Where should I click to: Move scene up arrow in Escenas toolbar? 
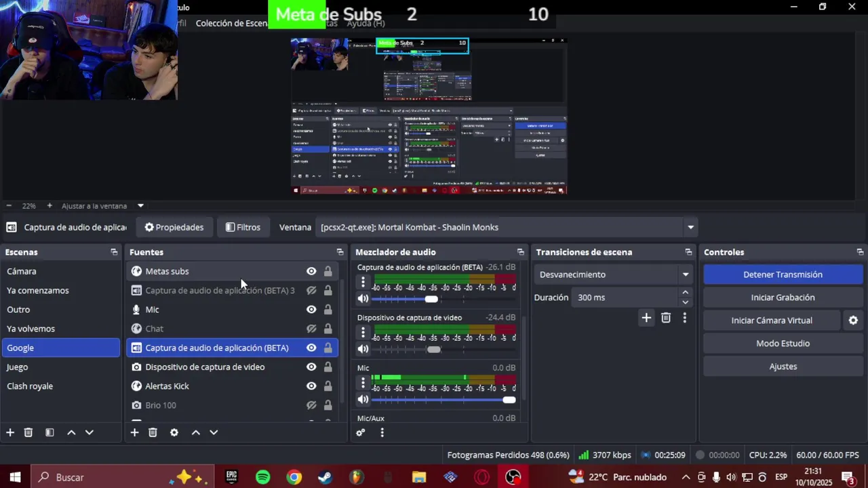tap(71, 432)
